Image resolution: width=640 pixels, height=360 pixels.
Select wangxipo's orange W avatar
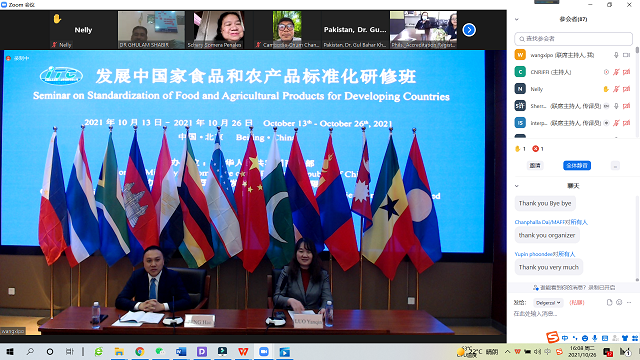click(x=520, y=55)
